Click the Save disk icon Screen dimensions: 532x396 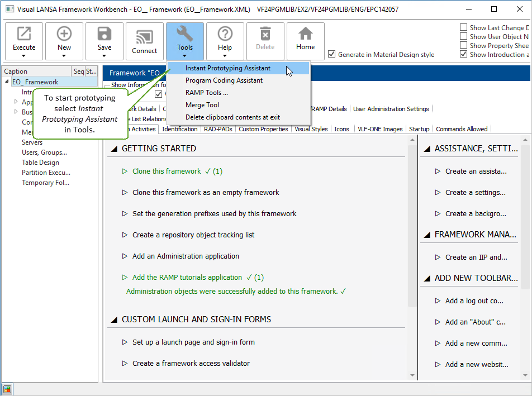(104, 35)
